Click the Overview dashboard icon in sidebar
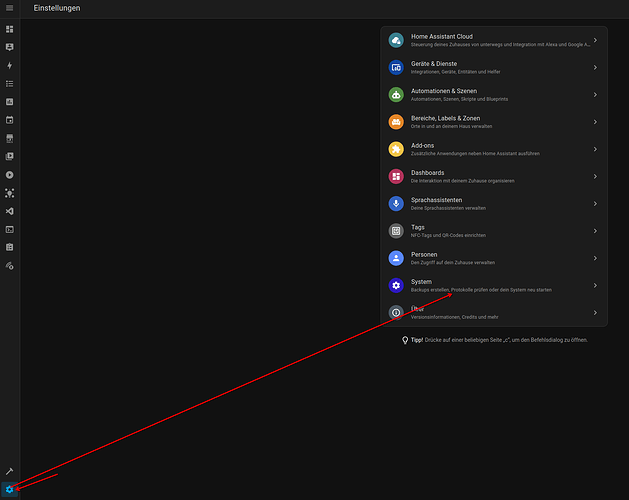 pyautogui.click(x=10, y=29)
